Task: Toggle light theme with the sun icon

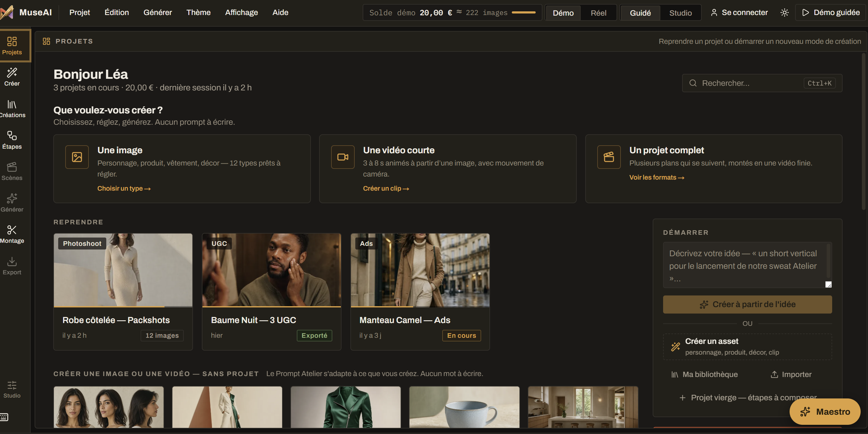Action: click(784, 13)
